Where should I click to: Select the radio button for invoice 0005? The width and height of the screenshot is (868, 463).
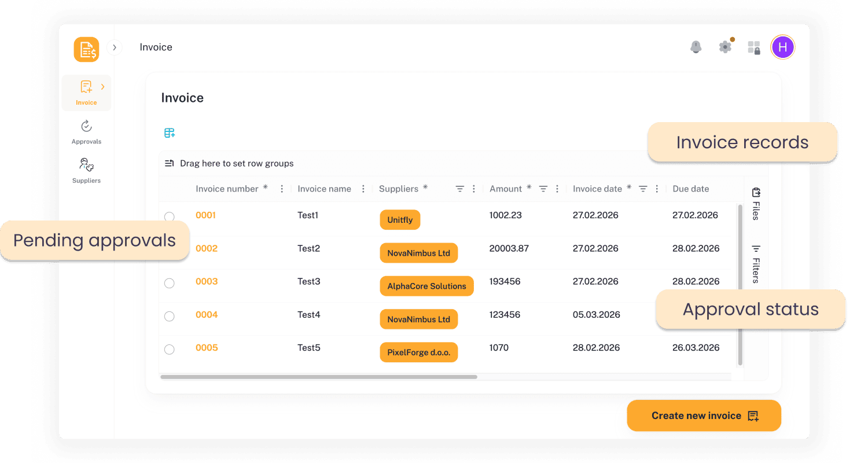click(x=169, y=350)
